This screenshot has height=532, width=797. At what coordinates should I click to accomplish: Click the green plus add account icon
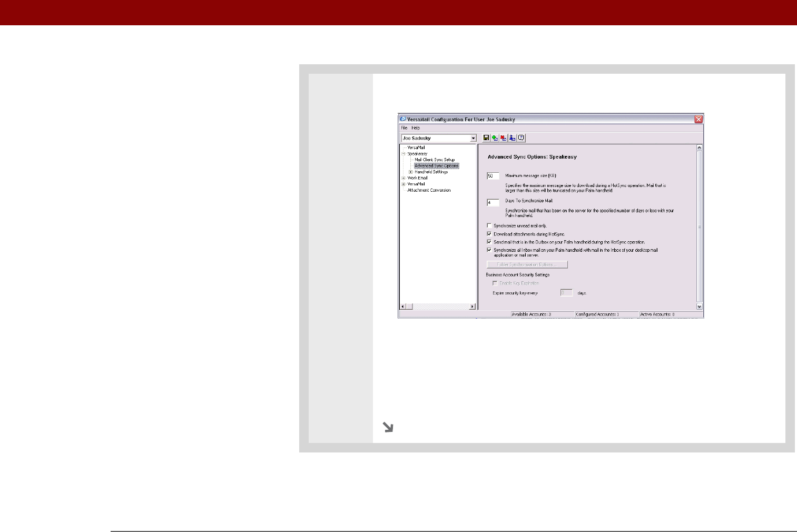coord(495,138)
